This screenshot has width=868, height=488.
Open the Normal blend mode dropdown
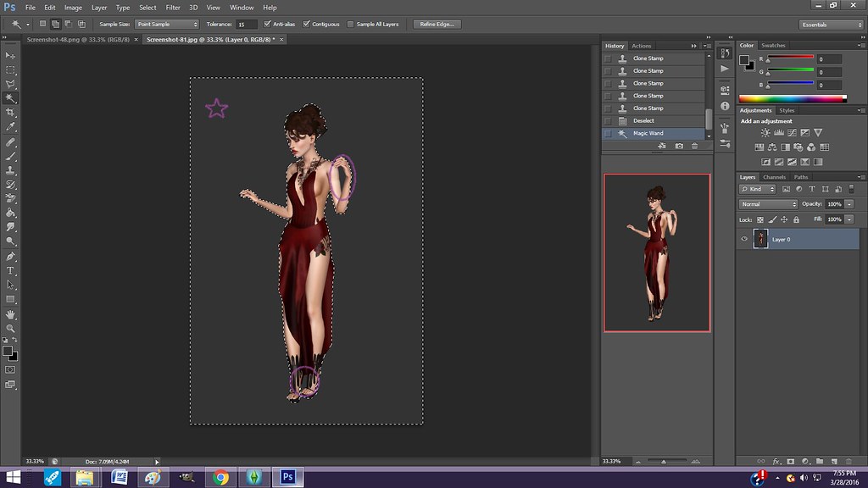click(769, 204)
